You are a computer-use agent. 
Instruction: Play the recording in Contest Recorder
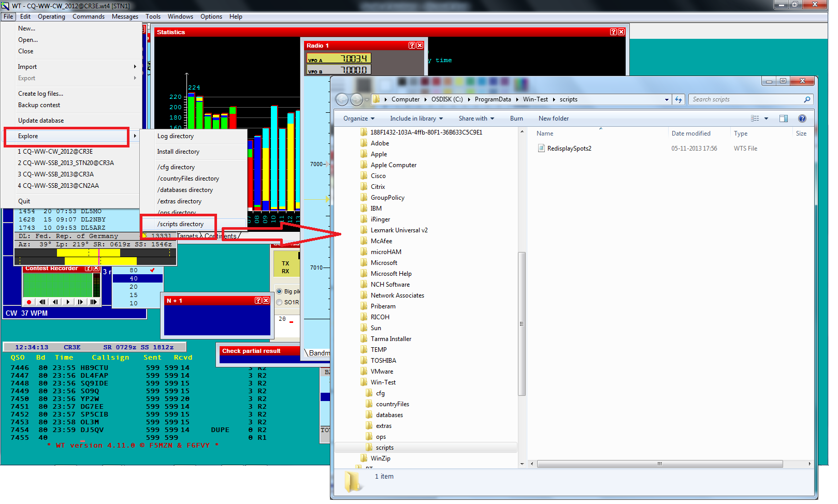point(68,302)
